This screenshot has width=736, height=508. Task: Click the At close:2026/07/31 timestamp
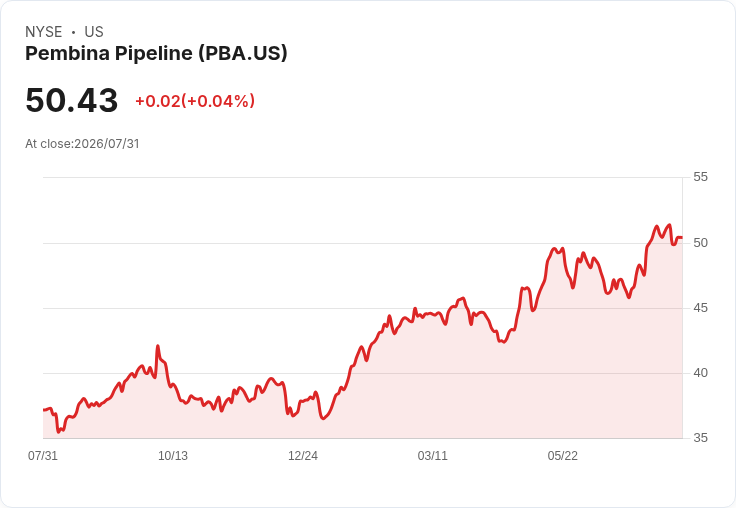coord(82,144)
